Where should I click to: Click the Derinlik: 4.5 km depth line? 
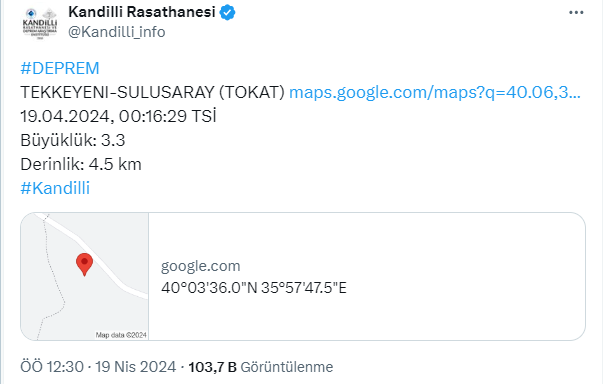(x=81, y=164)
